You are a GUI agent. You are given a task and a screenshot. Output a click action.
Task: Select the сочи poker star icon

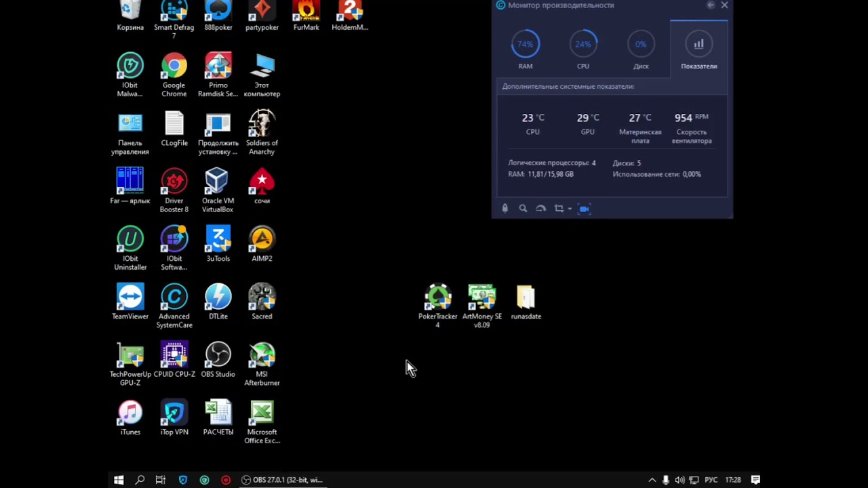pos(262,186)
